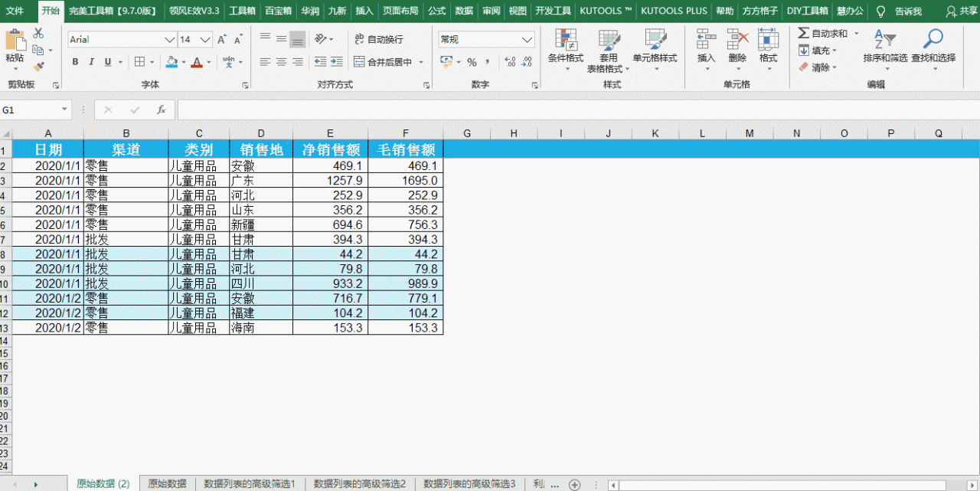Click the text orientation icon
The height and width of the screenshot is (491, 980).
321,38
